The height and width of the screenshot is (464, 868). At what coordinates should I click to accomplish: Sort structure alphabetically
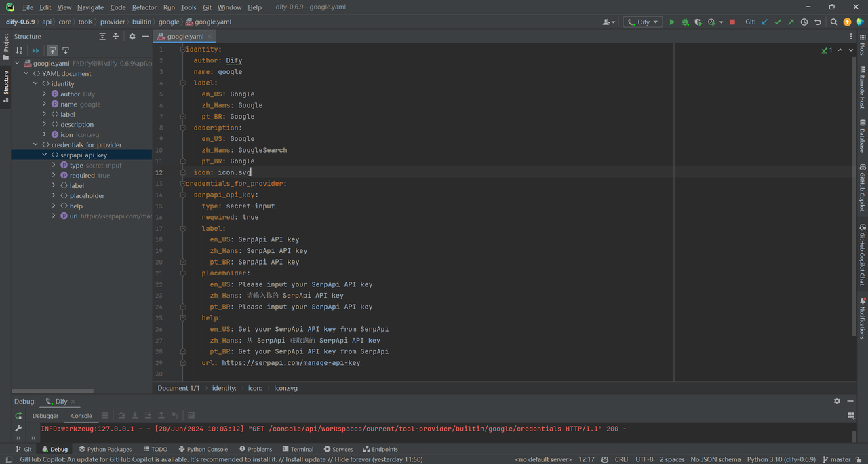coord(19,51)
